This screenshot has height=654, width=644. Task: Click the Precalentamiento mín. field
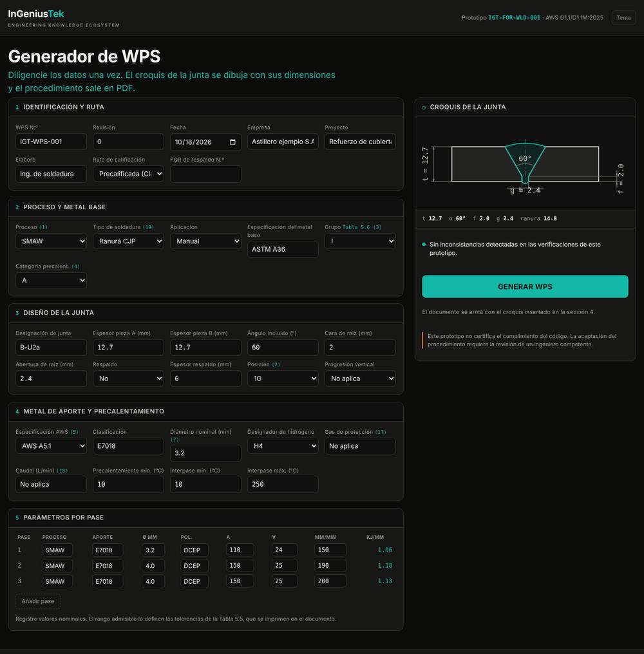[128, 484]
